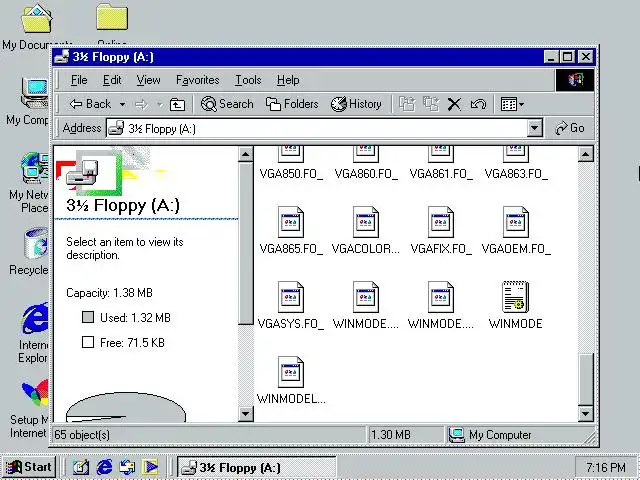Click the Show Desktop quick launch icon
The width and height of the screenshot is (640, 480).
click(x=81, y=467)
